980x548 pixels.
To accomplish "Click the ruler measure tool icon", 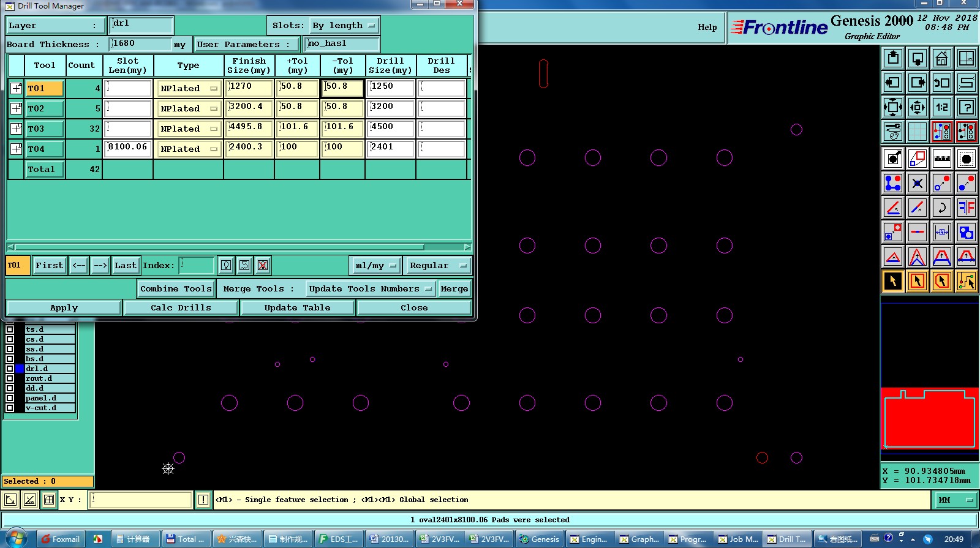I will point(942,159).
